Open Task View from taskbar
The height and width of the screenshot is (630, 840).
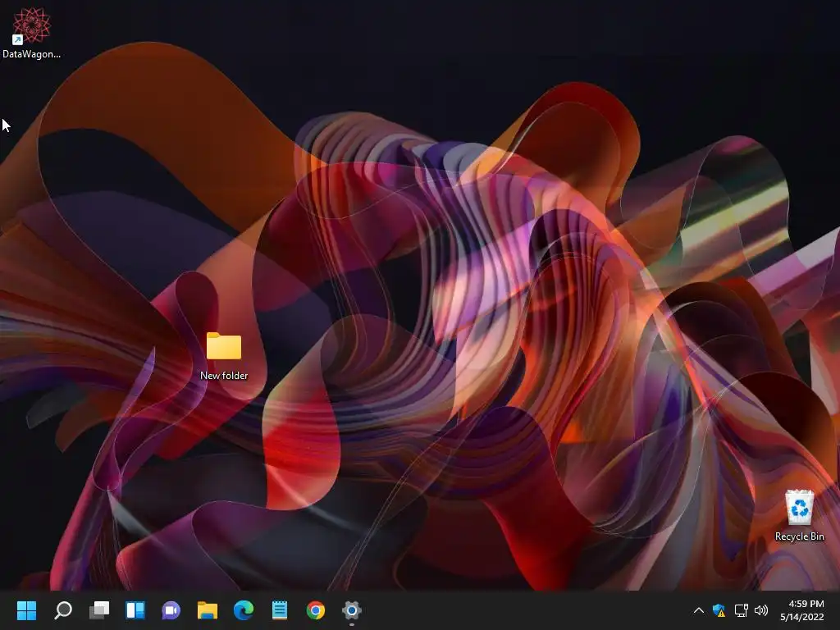(x=99, y=609)
